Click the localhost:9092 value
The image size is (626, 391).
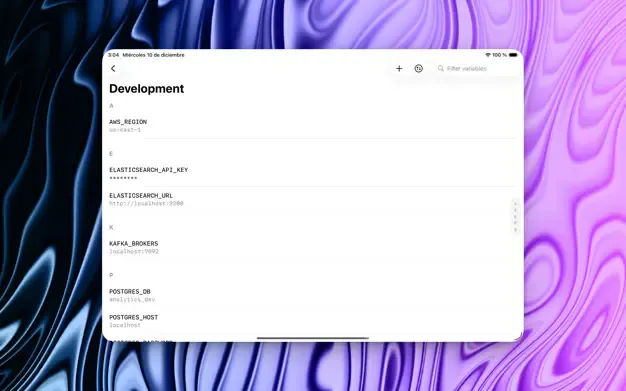click(134, 252)
